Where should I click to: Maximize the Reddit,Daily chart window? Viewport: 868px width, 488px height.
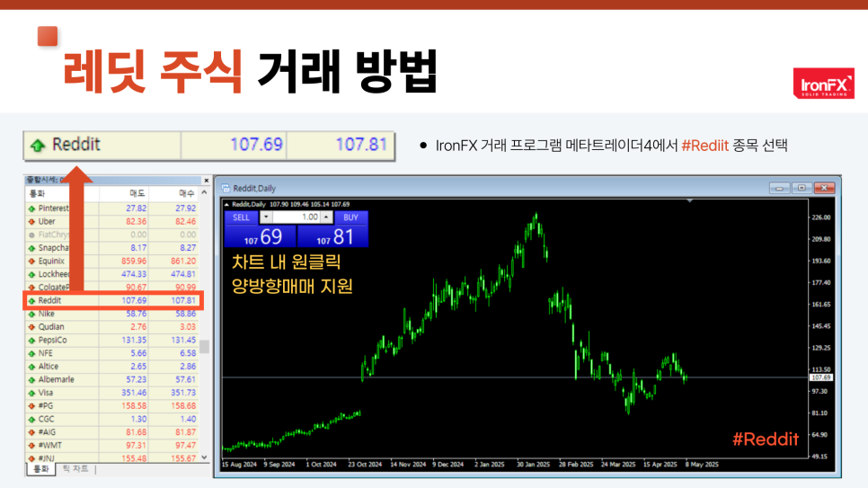[802, 189]
